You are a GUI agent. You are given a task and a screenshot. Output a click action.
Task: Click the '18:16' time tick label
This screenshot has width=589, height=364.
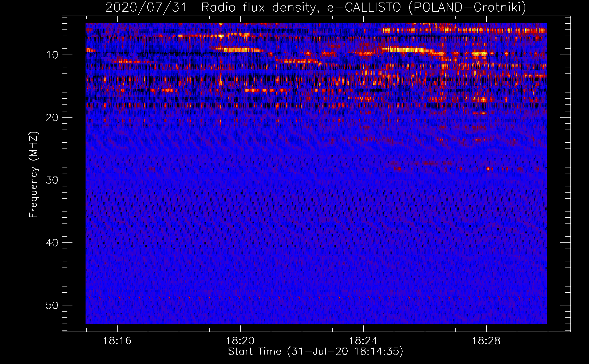click(117, 341)
